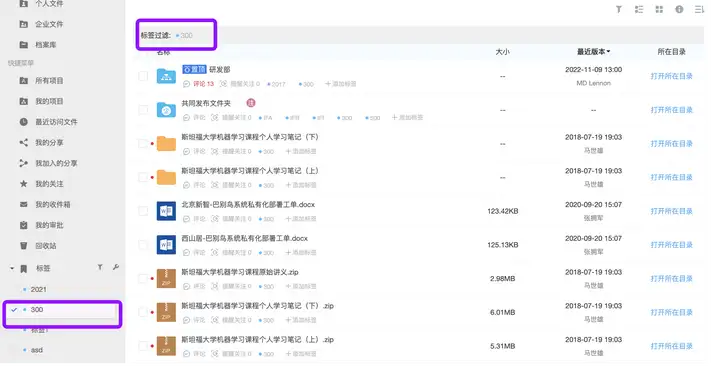Click 打开所在目录 link for 研发部
Image resolution: width=720 pixels, height=368 pixels.
tap(671, 76)
